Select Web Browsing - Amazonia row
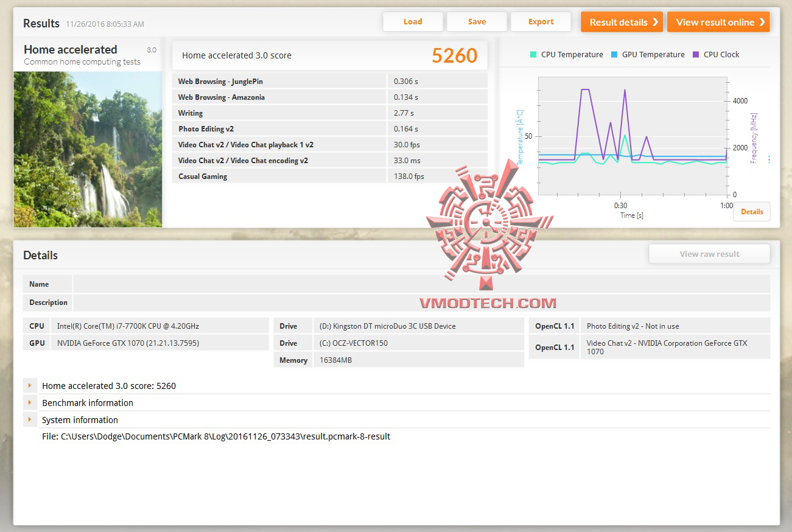The width and height of the screenshot is (792, 532). 330,97
